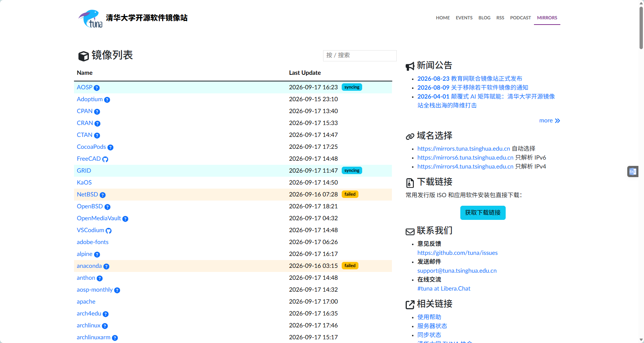Open the github.com/tuna/issues feedback link
The image size is (644, 343).
457,253
